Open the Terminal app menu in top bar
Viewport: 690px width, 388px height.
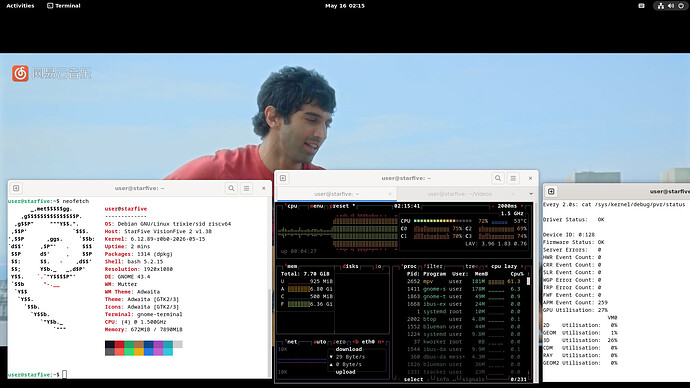[x=64, y=6]
